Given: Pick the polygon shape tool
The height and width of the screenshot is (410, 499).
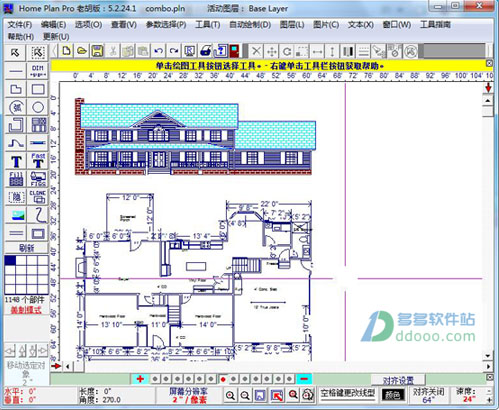Looking at the screenshot, I should (x=15, y=89).
